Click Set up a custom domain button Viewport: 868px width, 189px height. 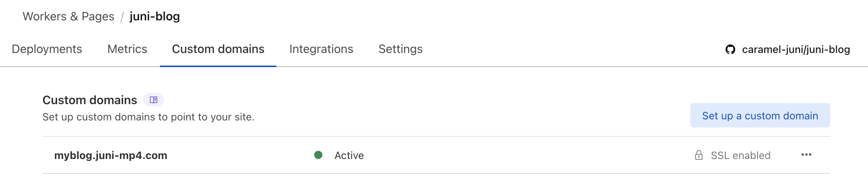click(x=760, y=116)
